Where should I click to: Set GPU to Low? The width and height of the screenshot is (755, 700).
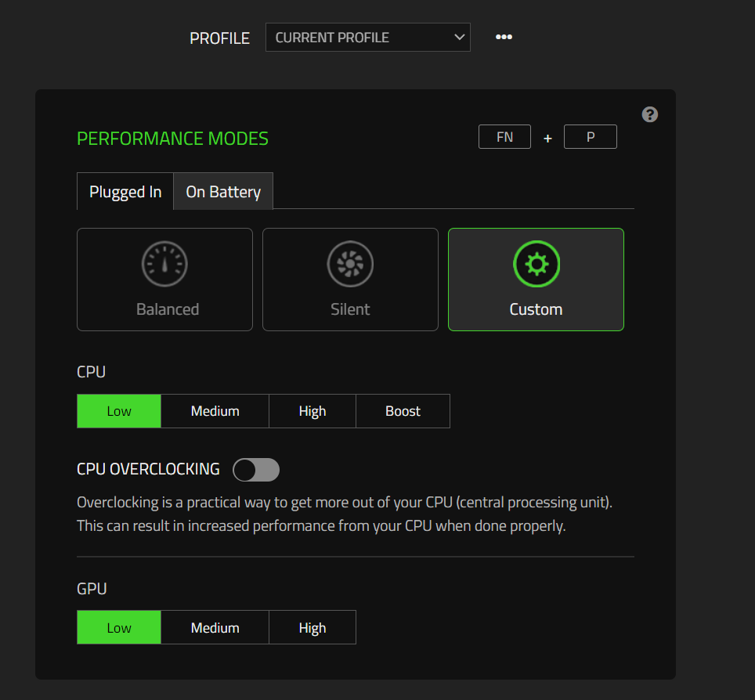coord(119,628)
